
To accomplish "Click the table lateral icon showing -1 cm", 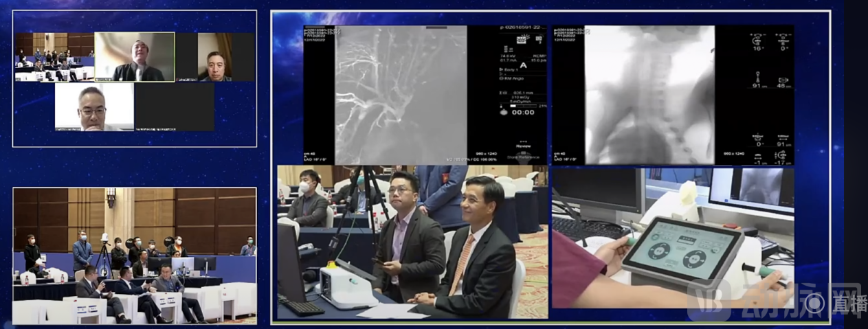I will [758, 157].
